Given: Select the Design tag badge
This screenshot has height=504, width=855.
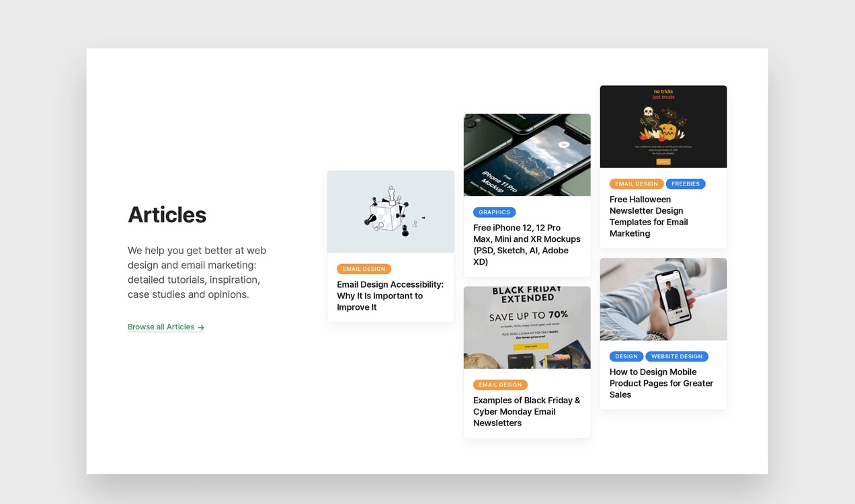Looking at the screenshot, I should tap(626, 357).
